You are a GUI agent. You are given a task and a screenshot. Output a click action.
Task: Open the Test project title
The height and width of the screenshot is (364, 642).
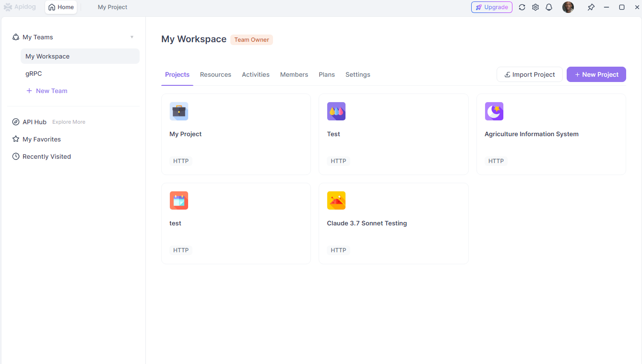[x=333, y=134]
